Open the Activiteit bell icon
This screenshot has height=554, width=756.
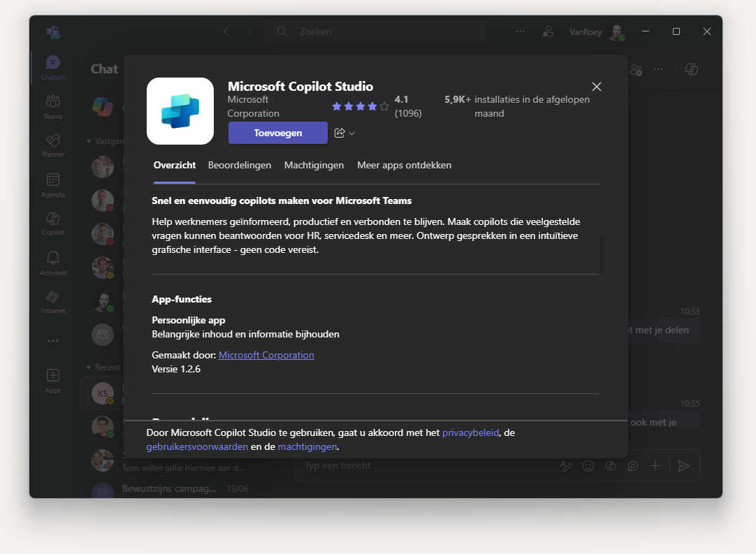point(53,263)
